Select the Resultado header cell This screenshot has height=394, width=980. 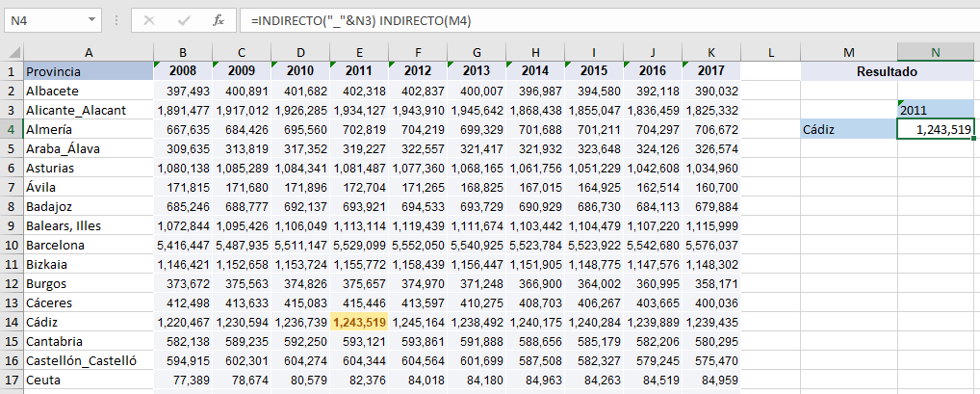[x=887, y=71]
